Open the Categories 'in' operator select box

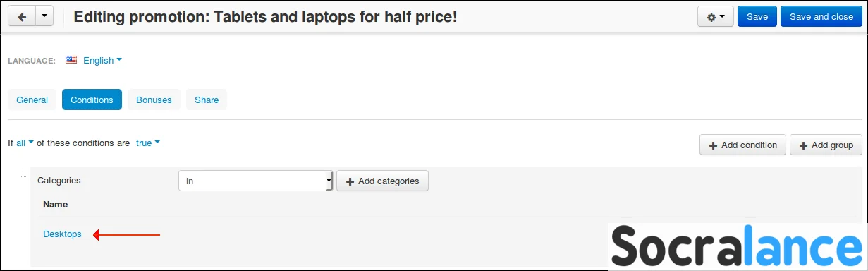coord(255,181)
